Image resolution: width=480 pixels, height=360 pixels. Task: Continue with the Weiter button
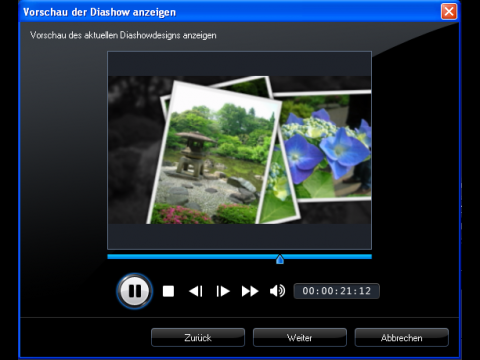coord(300,338)
